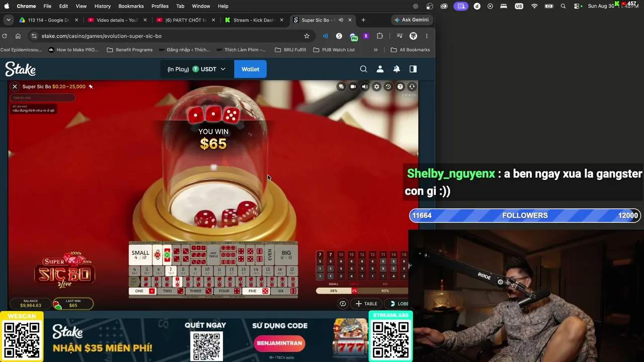Screen dimensions: 644x362
Task: Bet on EVEN
Action: tap(270, 255)
